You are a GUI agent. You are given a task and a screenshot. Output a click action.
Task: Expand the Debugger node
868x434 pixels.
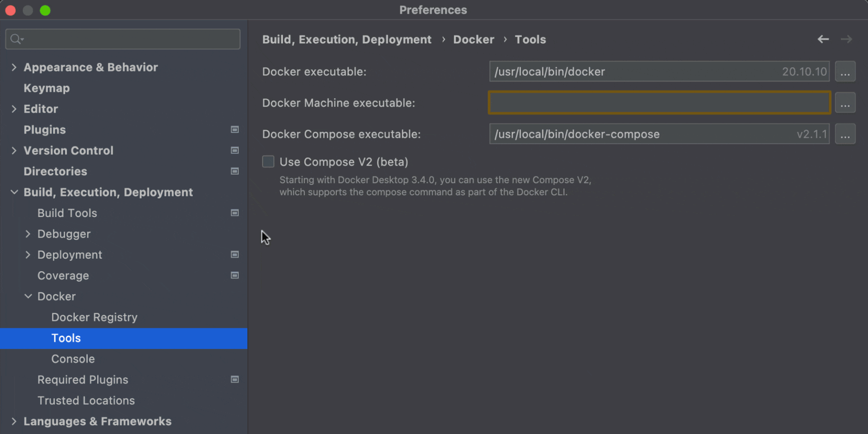(28, 234)
